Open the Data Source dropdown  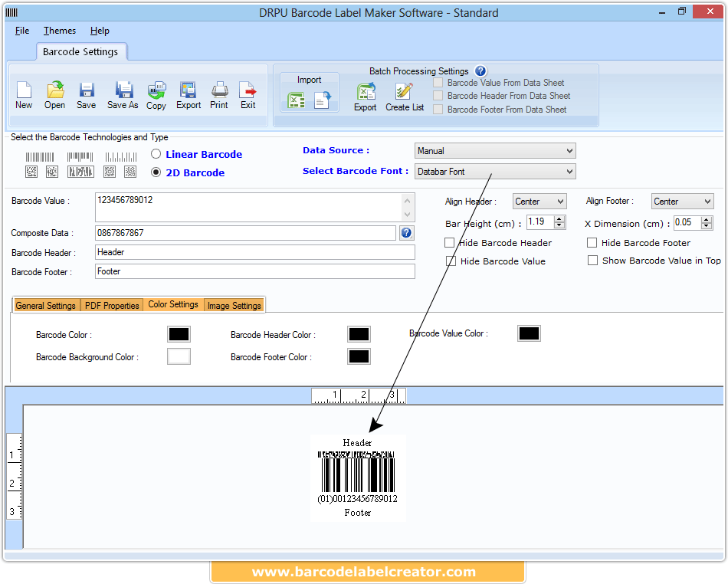pyautogui.click(x=495, y=151)
